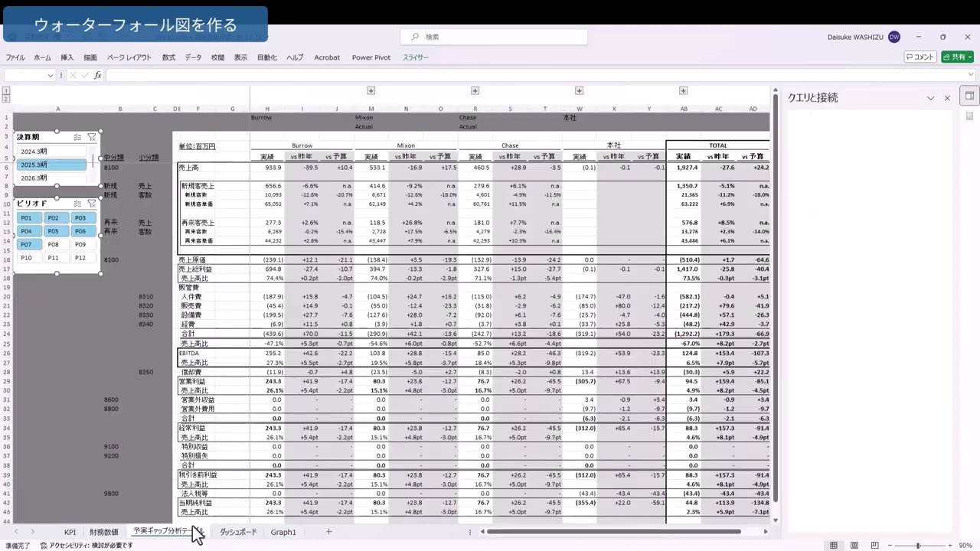Open the ホーム ribbon tab

point(42,57)
